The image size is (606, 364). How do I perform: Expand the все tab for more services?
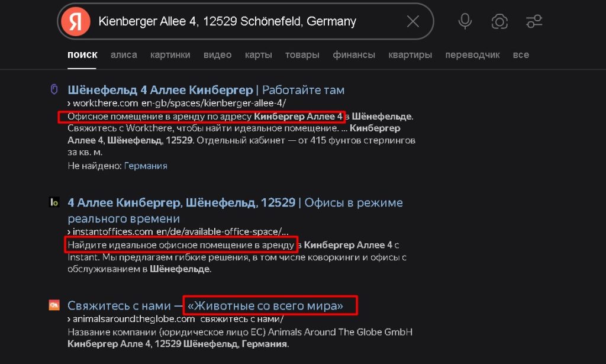click(x=520, y=54)
